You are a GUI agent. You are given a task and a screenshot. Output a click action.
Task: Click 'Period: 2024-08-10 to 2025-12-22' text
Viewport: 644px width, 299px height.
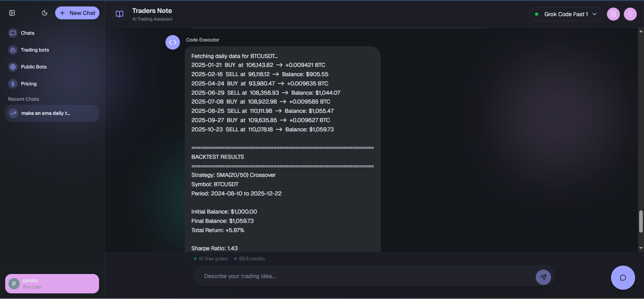point(236,193)
